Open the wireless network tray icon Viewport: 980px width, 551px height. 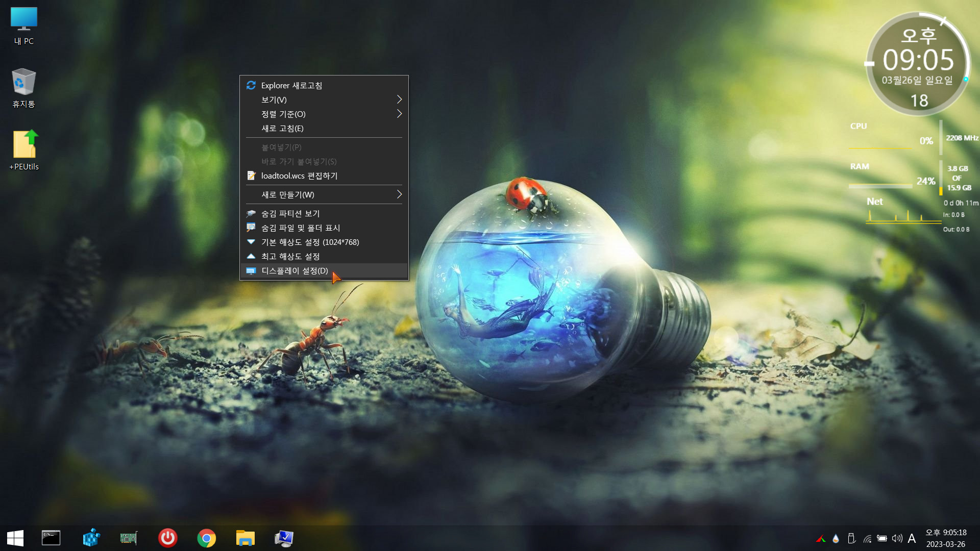867,538
